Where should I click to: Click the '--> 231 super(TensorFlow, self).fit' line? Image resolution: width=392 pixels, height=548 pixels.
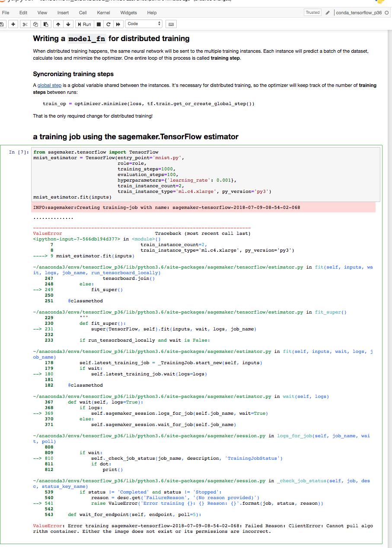pos(145,329)
